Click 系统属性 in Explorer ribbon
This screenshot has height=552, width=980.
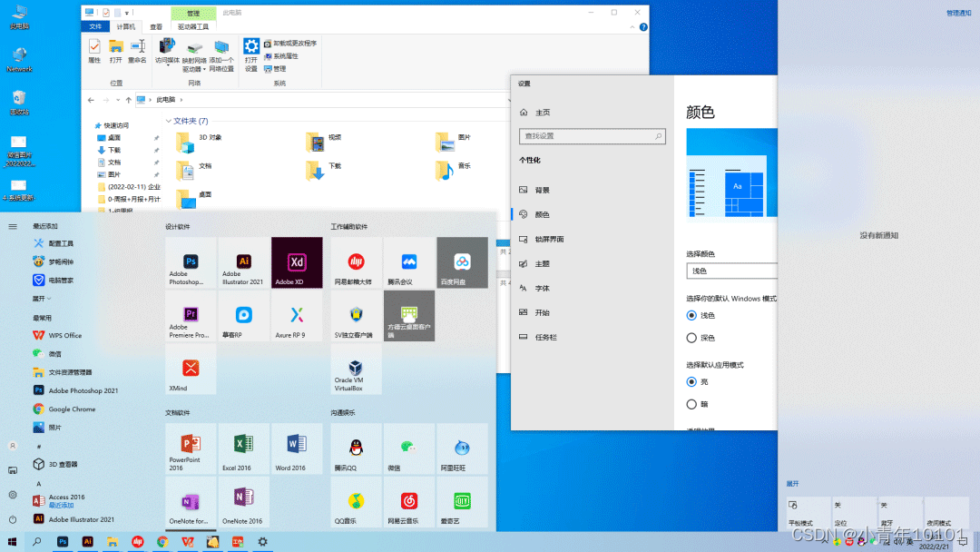pos(280,56)
